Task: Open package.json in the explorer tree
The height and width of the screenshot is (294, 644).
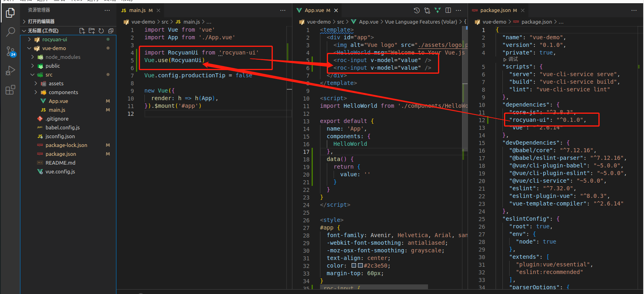Action: click(x=68, y=154)
